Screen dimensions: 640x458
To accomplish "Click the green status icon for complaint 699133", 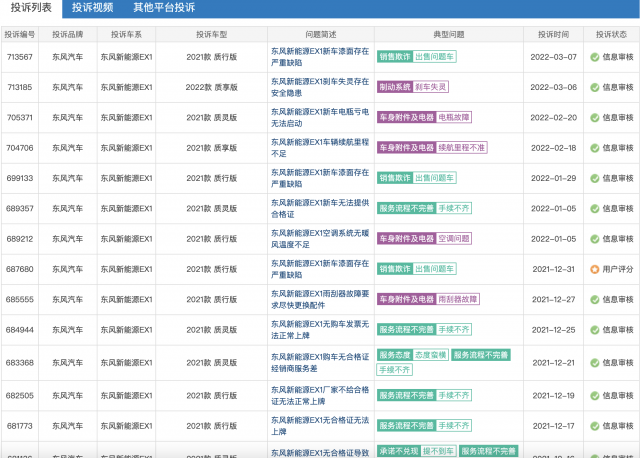I will [595, 178].
